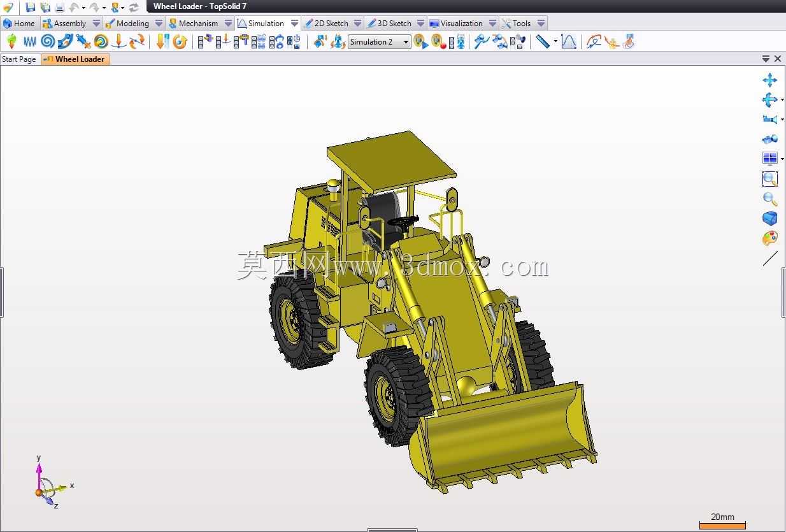Expand the Tools tab dropdown arrow
Viewport: 786px width, 532px height.
pos(541,23)
